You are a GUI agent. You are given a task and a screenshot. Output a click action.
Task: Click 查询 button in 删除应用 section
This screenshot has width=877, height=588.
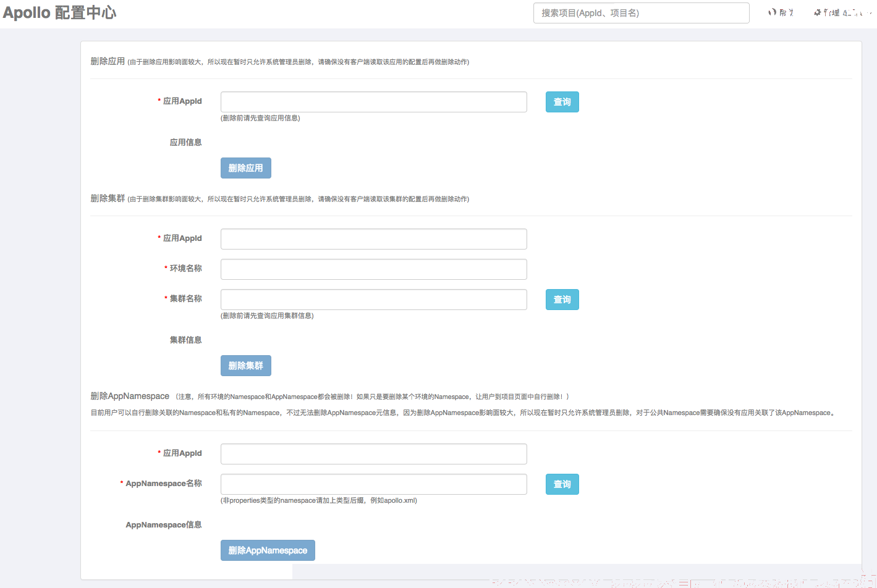(x=562, y=102)
